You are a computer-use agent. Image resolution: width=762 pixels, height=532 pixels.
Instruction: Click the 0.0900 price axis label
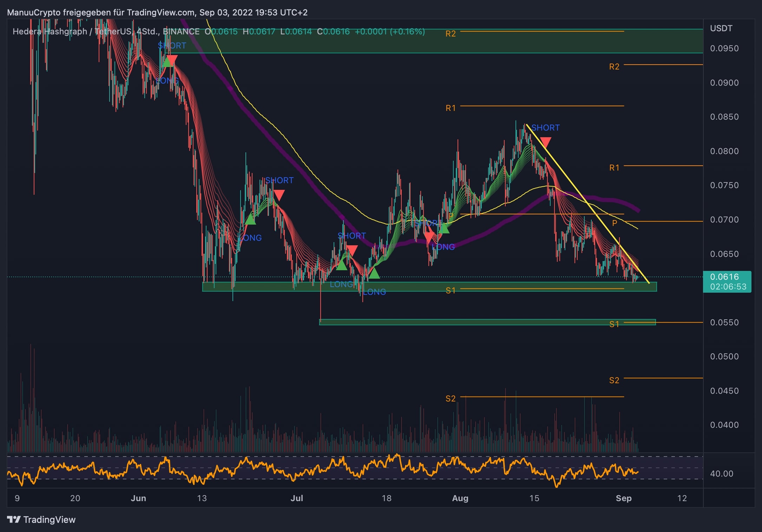click(724, 83)
